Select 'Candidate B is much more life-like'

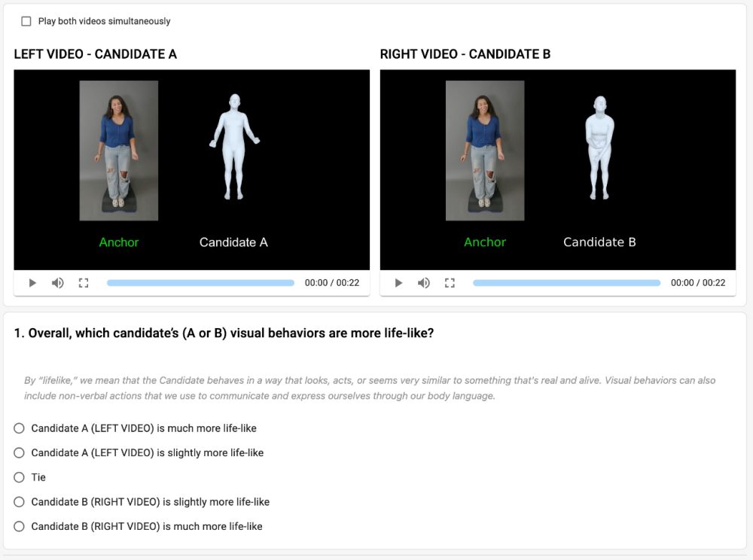(20, 526)
